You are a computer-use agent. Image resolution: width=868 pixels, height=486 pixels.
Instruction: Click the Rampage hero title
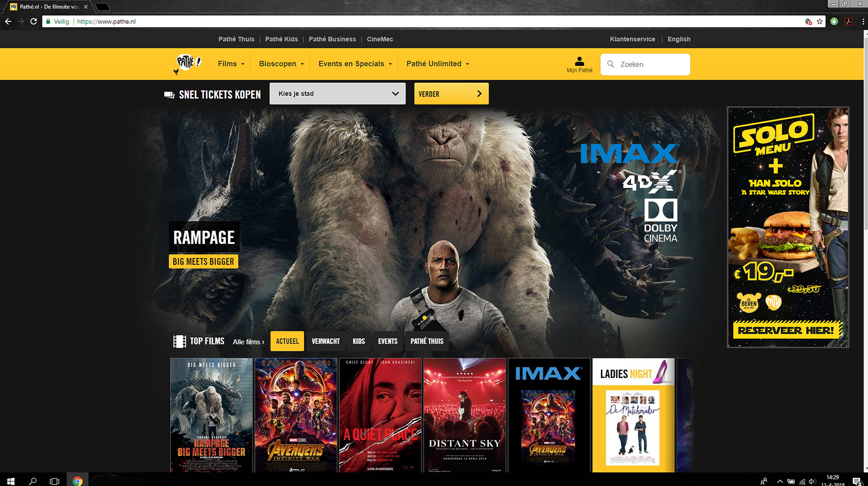pyautogui.click(x=204, y=237)
